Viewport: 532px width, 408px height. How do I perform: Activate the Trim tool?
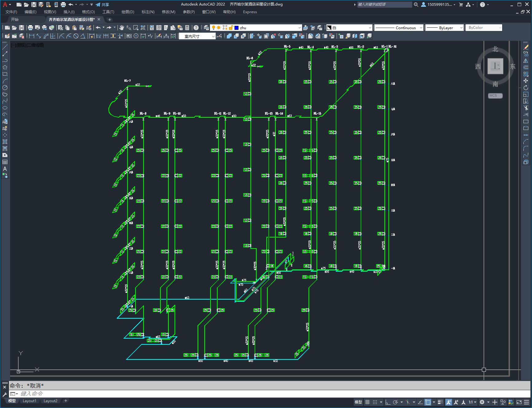click(526, 108)
